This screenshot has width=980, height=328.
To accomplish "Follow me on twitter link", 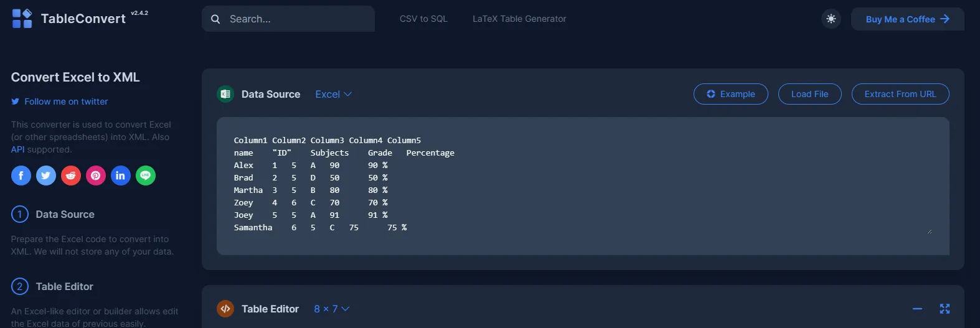I will [x=66, y=101].
